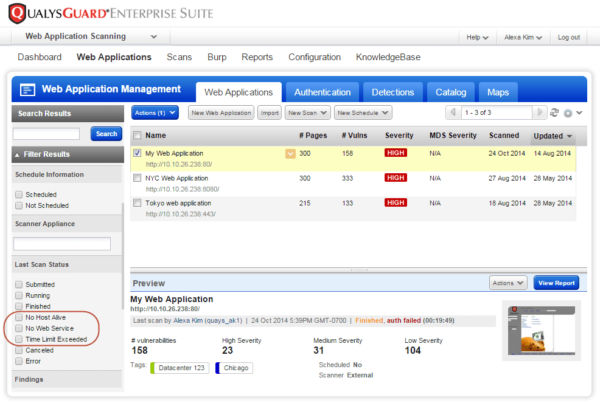Open the web application preview thumbnail
The image size is (600, 403).
pos(541,331)
